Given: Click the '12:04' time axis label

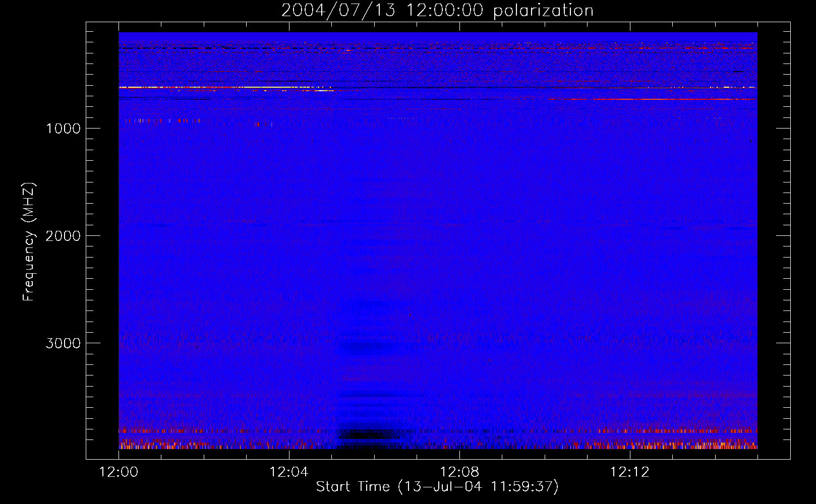Looking at the screenshot, I should tap(288, 472).
